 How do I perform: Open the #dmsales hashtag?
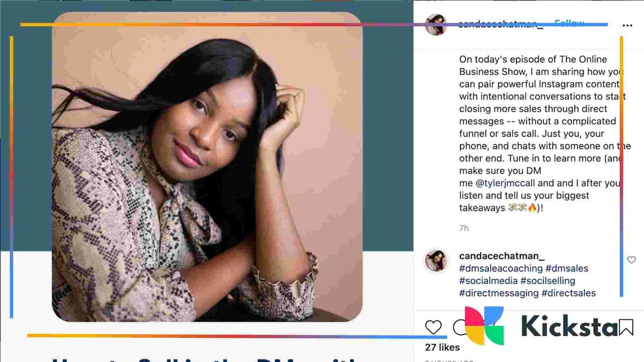click(567, 268)
